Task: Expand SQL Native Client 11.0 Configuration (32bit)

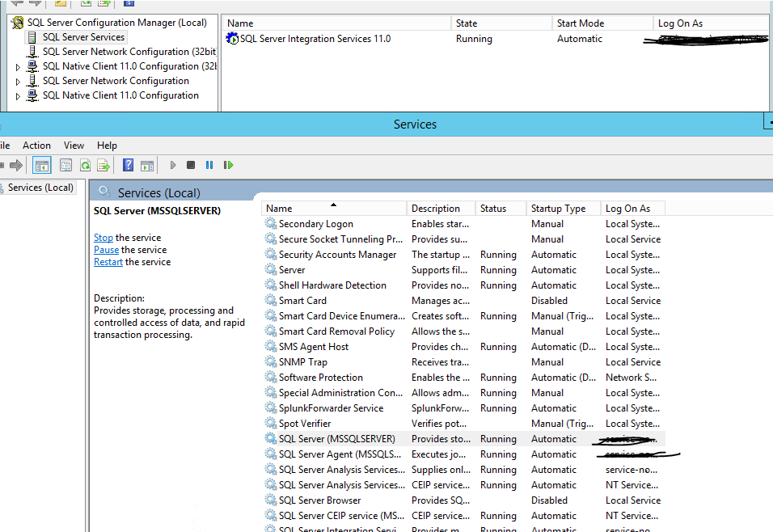Action: 19,66
